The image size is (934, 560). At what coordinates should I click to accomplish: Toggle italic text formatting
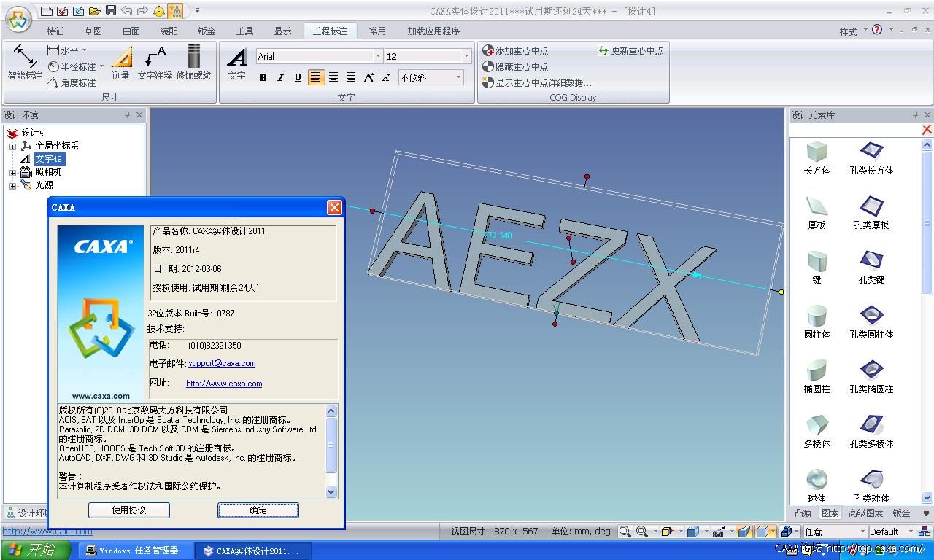(x=280, y=77)
